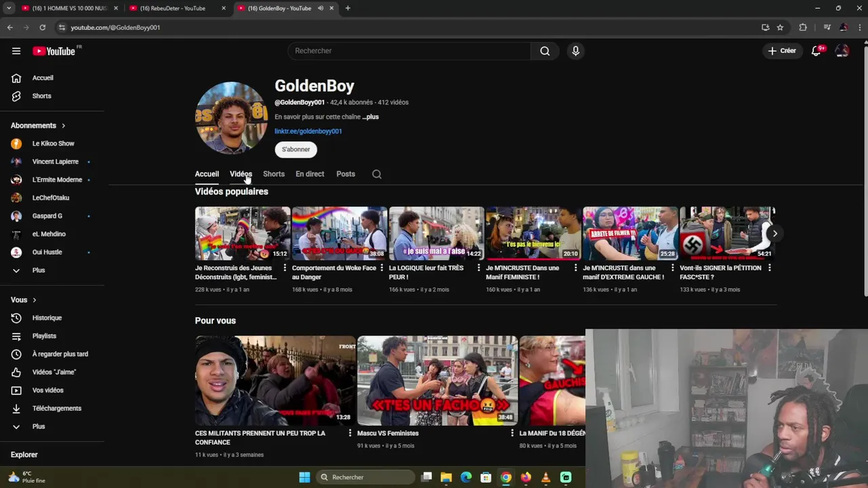Screen dimensions: 868x488
Task: Switch to RebeuDeter browser tab
Action: tap(178, 8)
